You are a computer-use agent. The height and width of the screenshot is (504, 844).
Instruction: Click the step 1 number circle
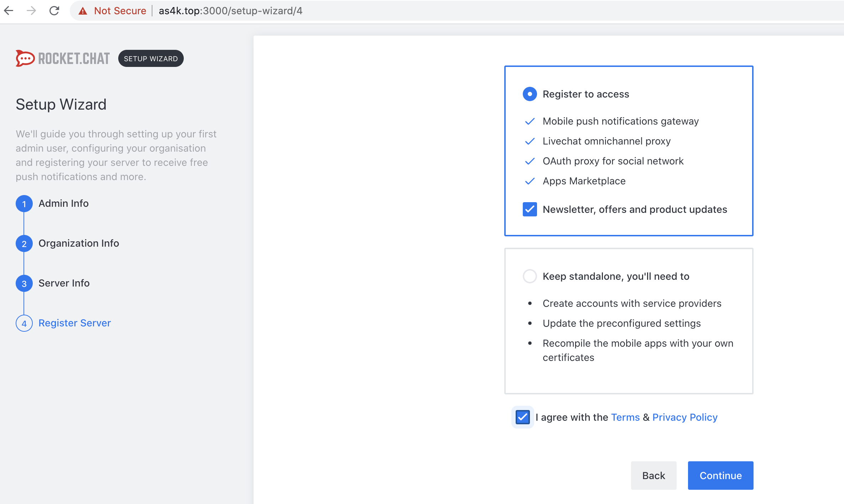pyautogui.click(x=24, y=204)
